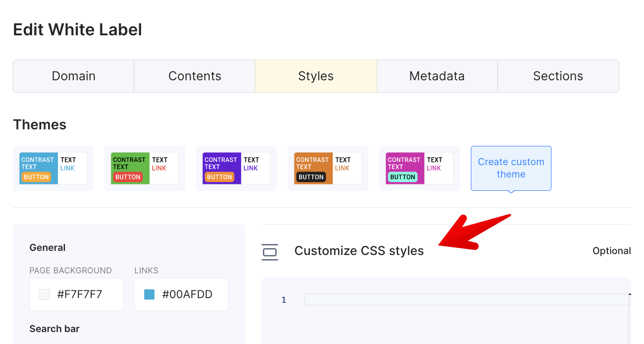
Task: Click the Customize CSS styles heading
Action: pyautogui.click(x=359, y=251)
